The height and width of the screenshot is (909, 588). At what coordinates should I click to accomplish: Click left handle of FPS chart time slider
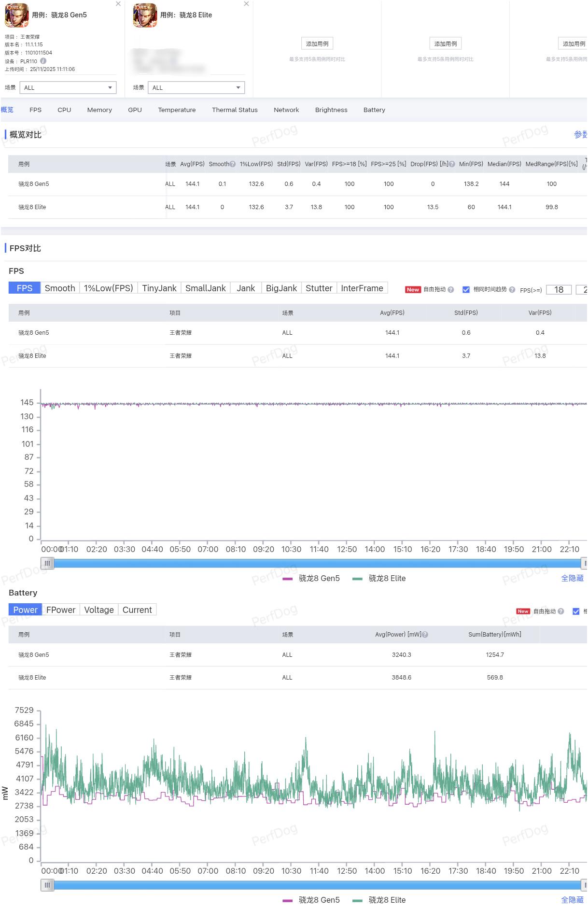pos(47,563)
